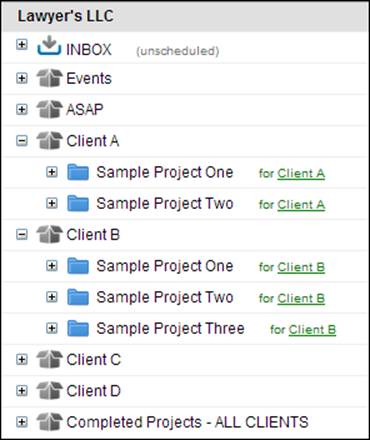
Task: Expand the INBOX node
Action: [x=22, y=45]
